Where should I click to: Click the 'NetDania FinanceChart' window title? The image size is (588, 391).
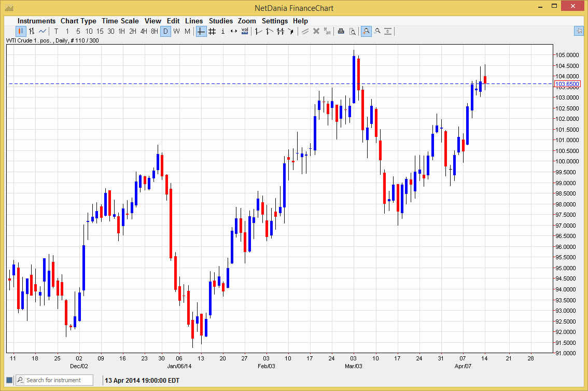pos(294,8)
